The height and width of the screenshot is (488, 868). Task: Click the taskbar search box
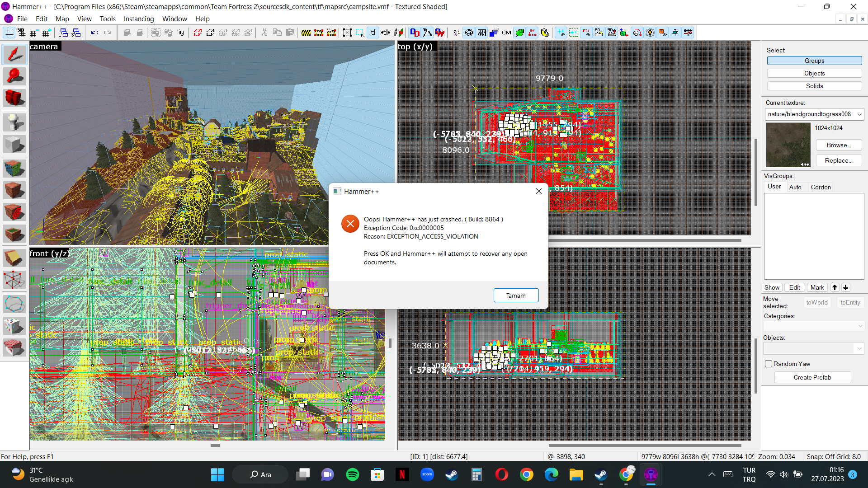tap(260, 474)
